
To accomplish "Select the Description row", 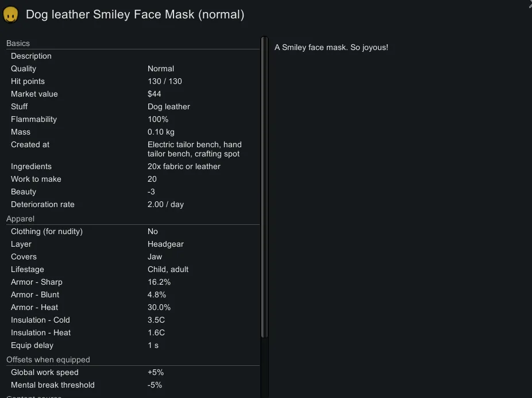I will pos(133,56).
